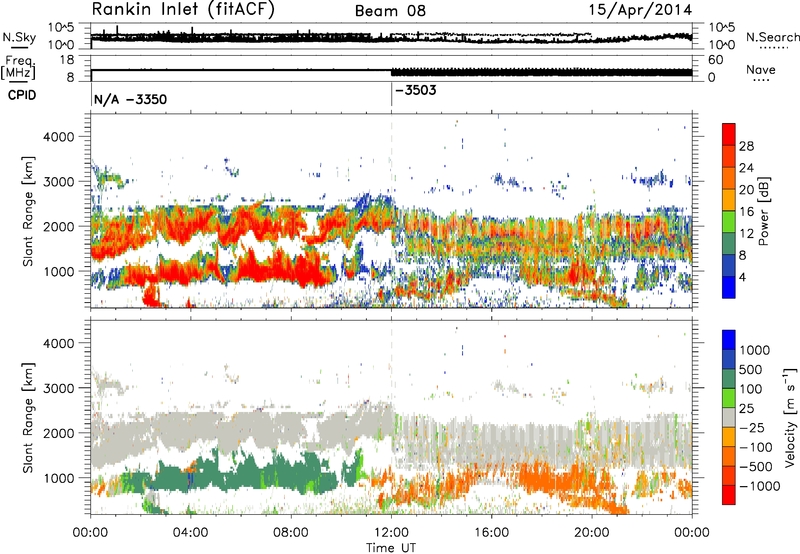Click the '2000' tick of the velocity panel

pyautogui.click(x=58, y=433)
